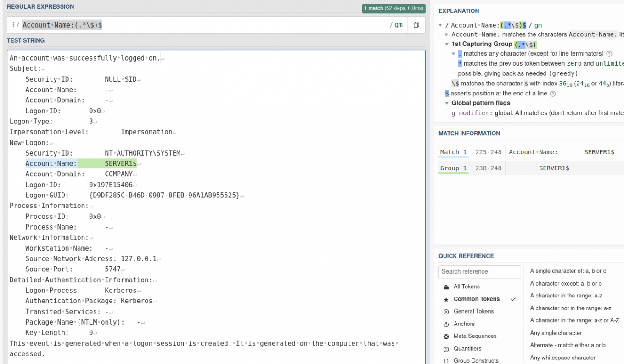624x364 pixels.
Task: Click help icon beside 'matches any character'
Action: tap(609, 54)
